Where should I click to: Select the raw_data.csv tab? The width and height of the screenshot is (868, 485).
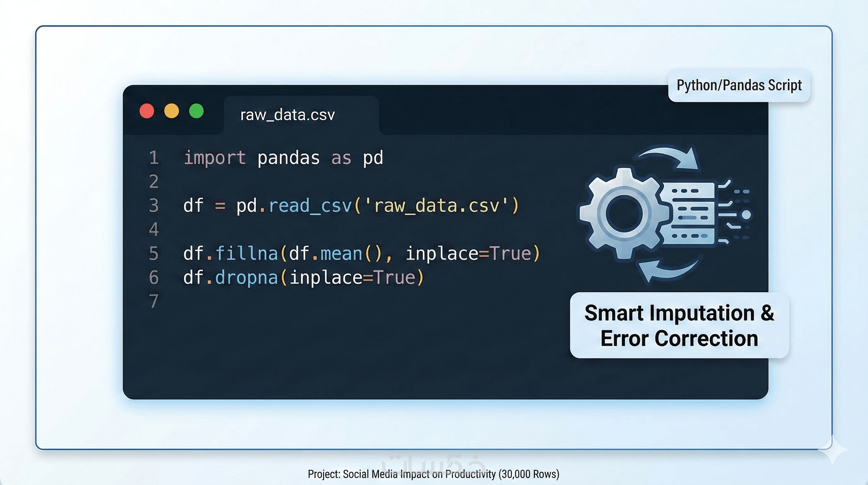point(287,115)
